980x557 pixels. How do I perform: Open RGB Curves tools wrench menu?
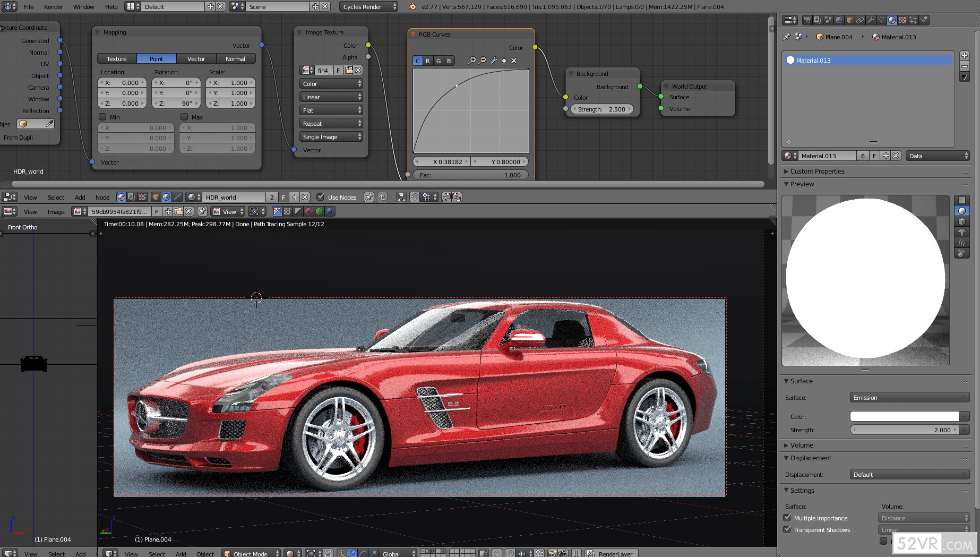pos(494,61)
